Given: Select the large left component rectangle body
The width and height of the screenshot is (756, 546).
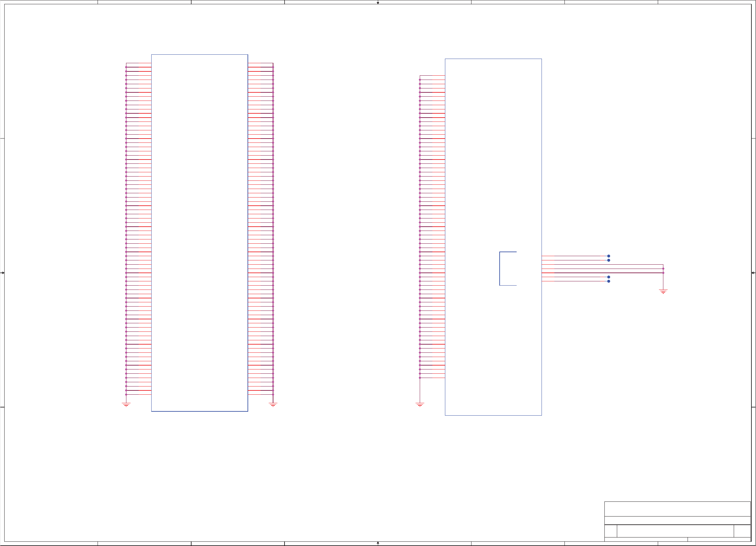Looking at the screenshot, I should point(199,233).
